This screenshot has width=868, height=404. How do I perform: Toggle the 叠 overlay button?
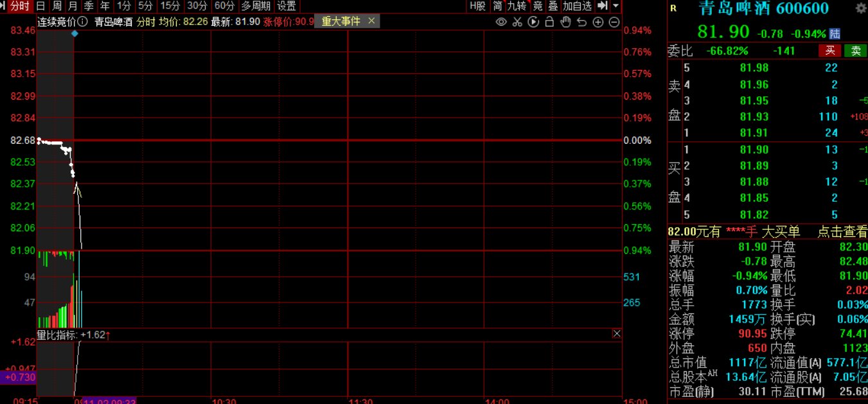click(x=553, y=6)
